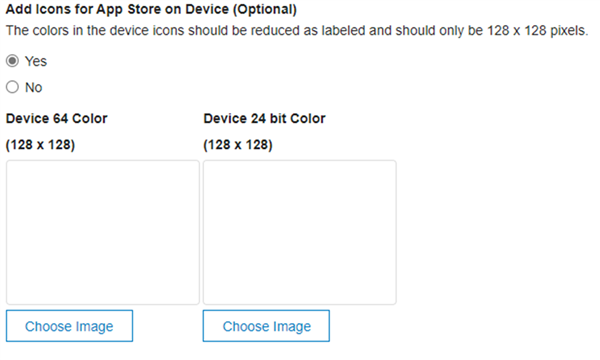Click the (128 x 128) label under 24 bit Color

(238, 145)
